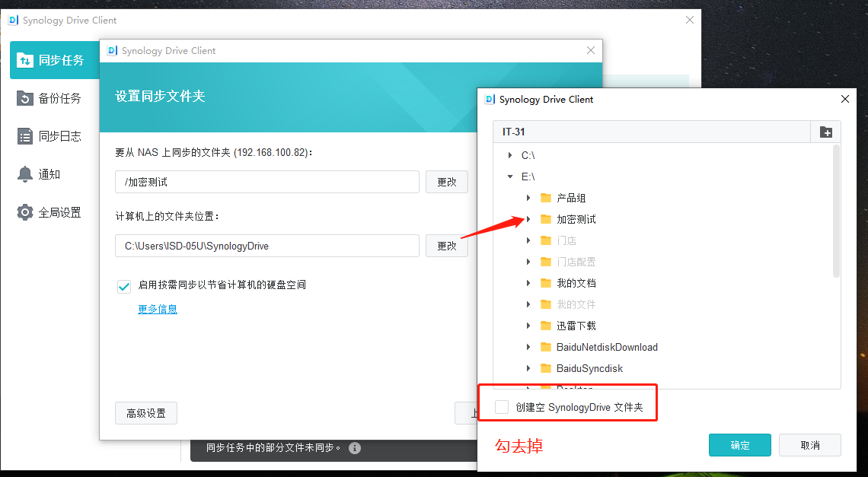Click the 加密测试 folder icon

click(x=546, y=219)
